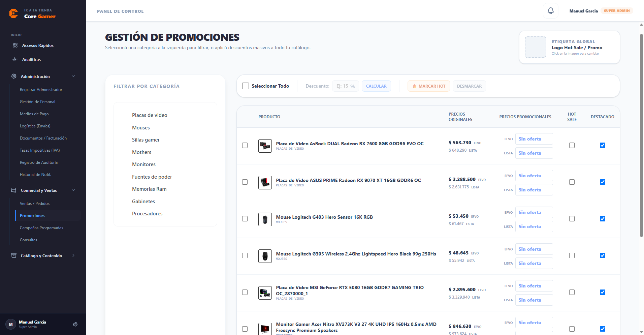
Task: Change the global Hot Sale logo image
Action: click(x=536, y=47)
